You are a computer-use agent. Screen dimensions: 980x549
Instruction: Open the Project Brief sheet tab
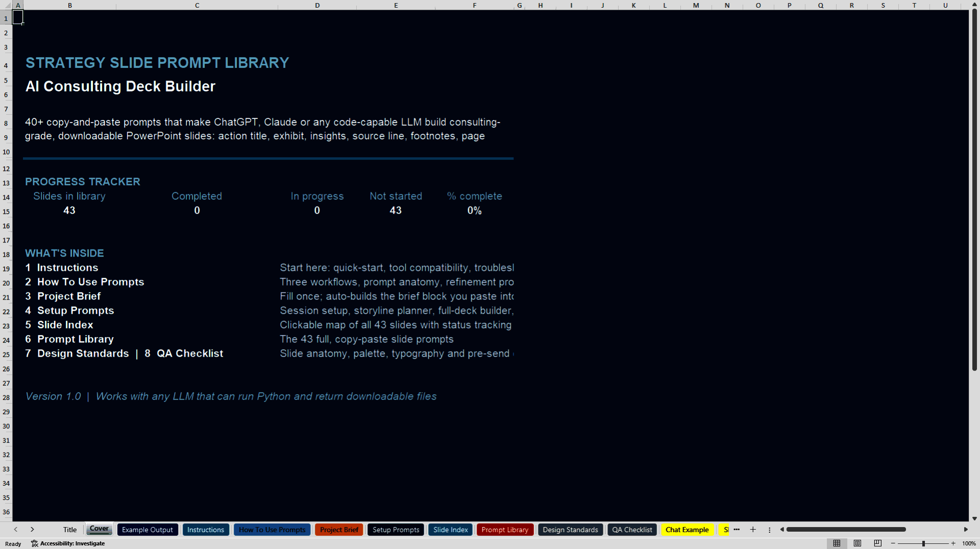pyautogui.click(x=339, y=530)
